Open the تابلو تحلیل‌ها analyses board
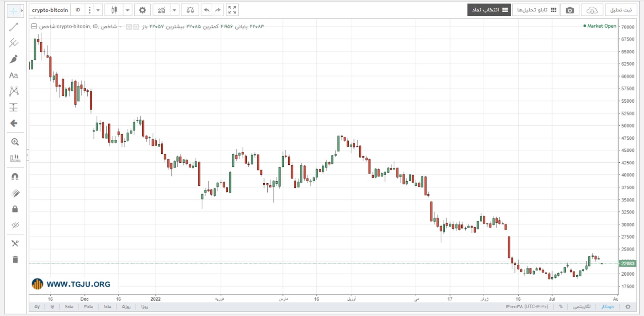Image resolution: width=644 pixels, height=316 pixels. [536, 10]
